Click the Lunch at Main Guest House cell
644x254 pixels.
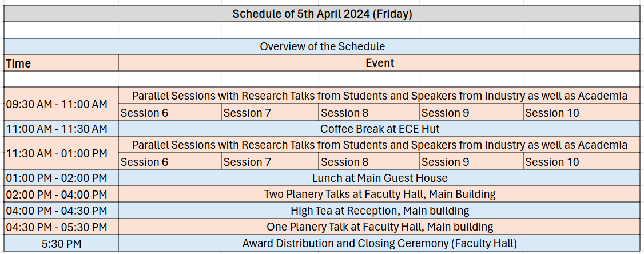(x=379, y=178)
